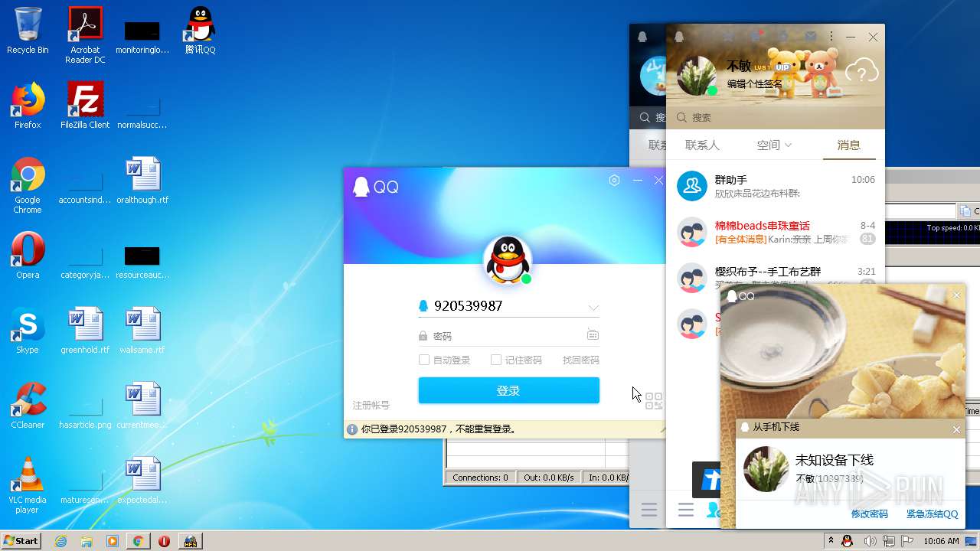Open Google Chrome desktop icon
980x551 pixels.
pyautogui.click(x=28, y=185)
